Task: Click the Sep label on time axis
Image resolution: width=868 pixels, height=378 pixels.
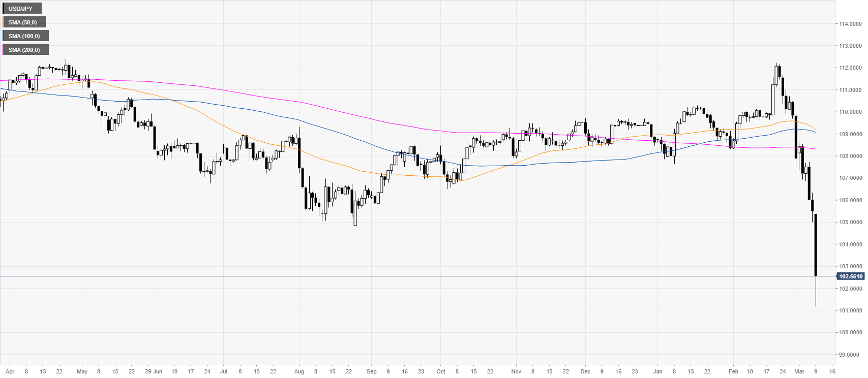Action: 372,371
